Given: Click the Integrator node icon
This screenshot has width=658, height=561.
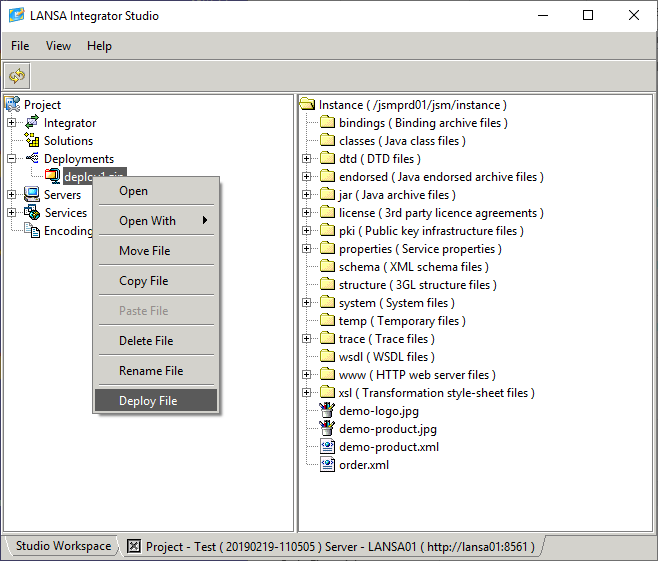Looking at the screenshot, I should click(x=32, y=123).
